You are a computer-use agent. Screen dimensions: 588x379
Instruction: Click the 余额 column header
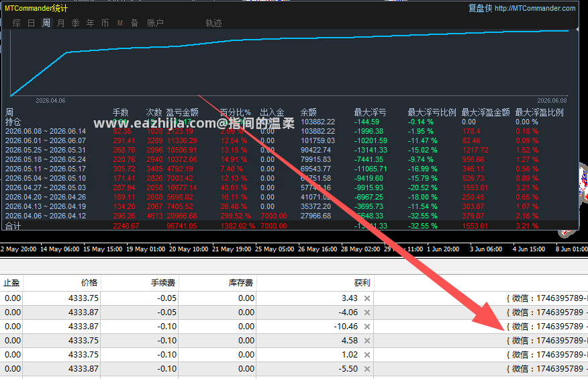[308, 112]
